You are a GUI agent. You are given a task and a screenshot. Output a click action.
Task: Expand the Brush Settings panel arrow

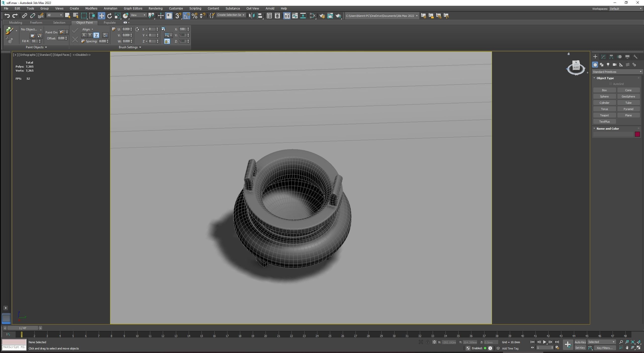[140, 47]
